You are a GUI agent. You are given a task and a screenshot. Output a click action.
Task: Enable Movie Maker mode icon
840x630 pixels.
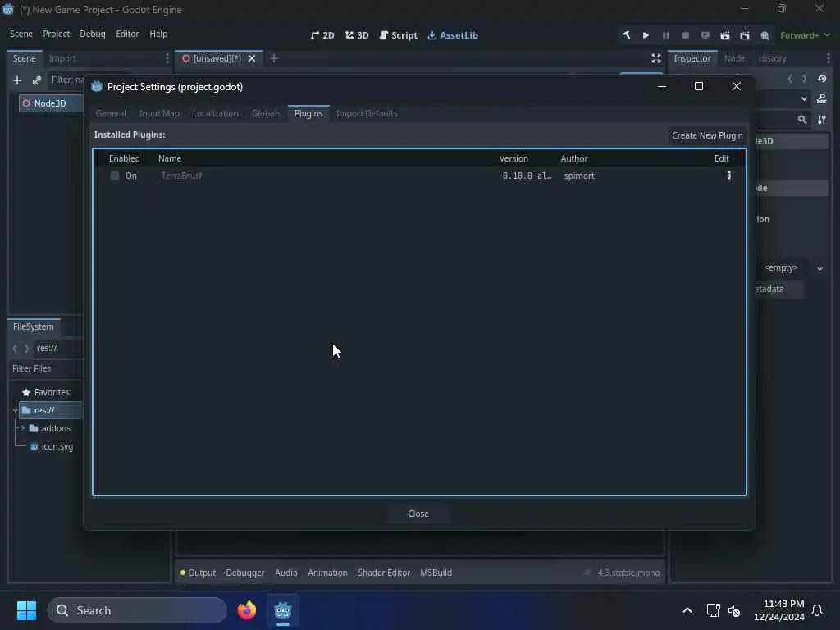pyautogui.click(x=765, y=35)
